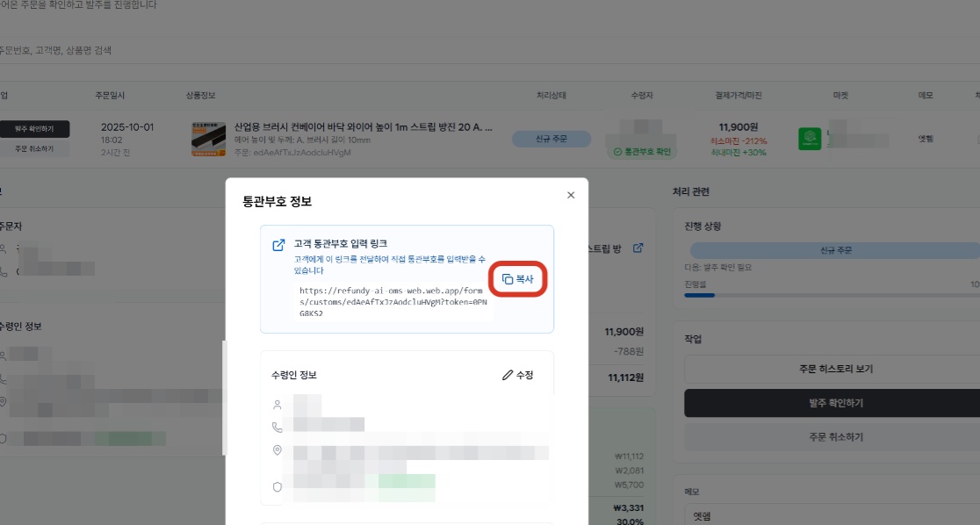
Task: Click the person icon in recipient info
Action: [277, 405]
